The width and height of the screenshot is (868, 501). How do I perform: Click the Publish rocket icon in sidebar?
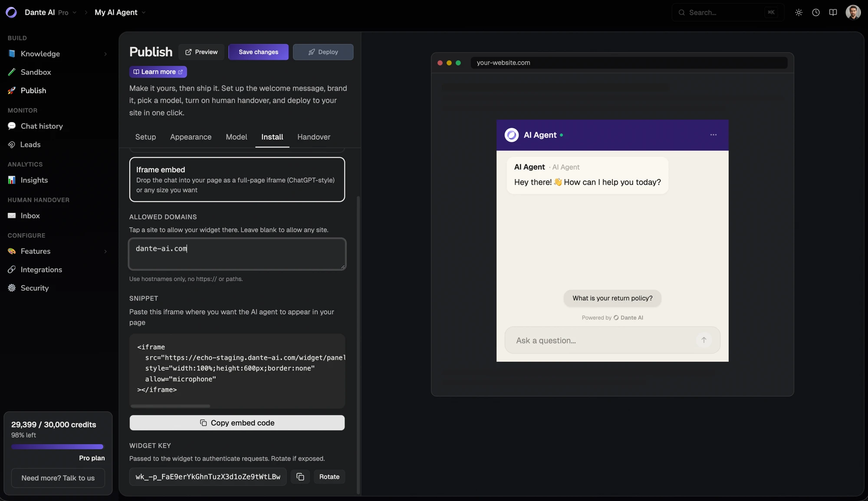tap(12, 91)
